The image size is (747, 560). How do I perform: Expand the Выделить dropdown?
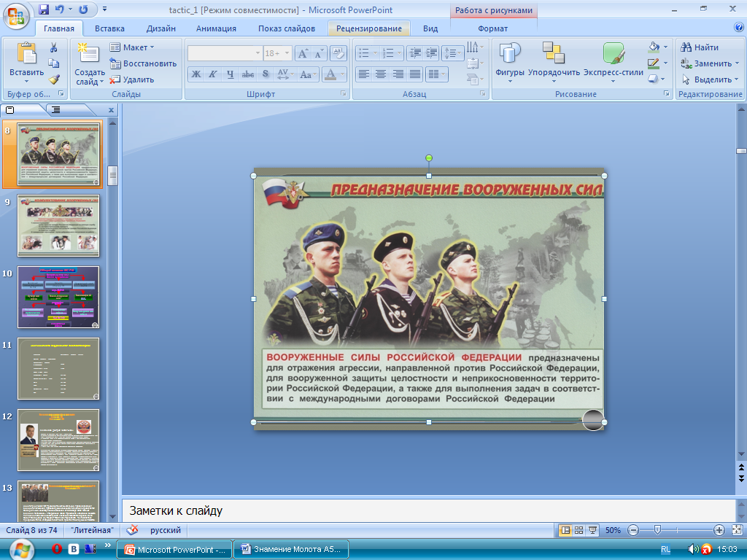(711, 79)
